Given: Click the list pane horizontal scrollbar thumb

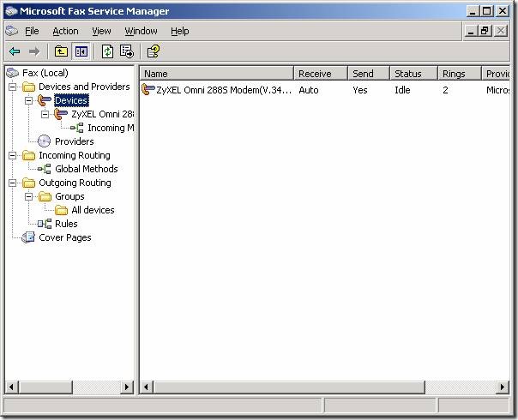Looking at the screenshot, I should tap(289, 387).
